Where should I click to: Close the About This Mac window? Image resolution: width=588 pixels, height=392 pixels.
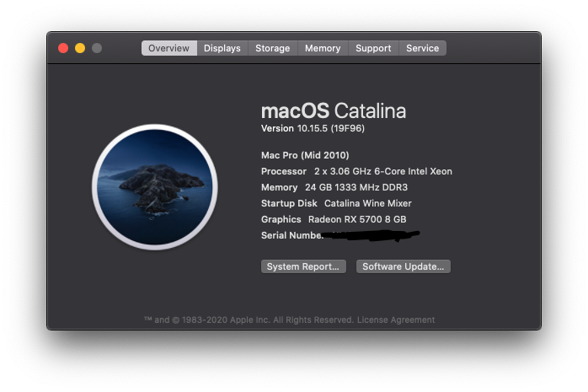click(63, 48)
